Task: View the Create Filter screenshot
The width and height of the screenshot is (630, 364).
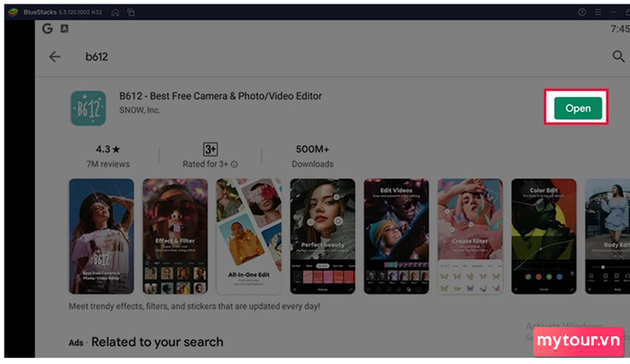Action: (470, 236)
